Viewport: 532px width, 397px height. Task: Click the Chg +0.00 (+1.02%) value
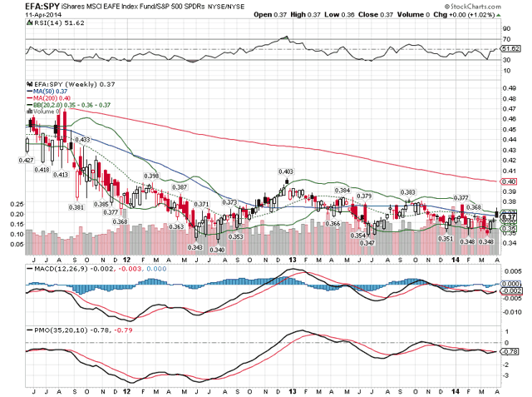[x=464, y=15]
